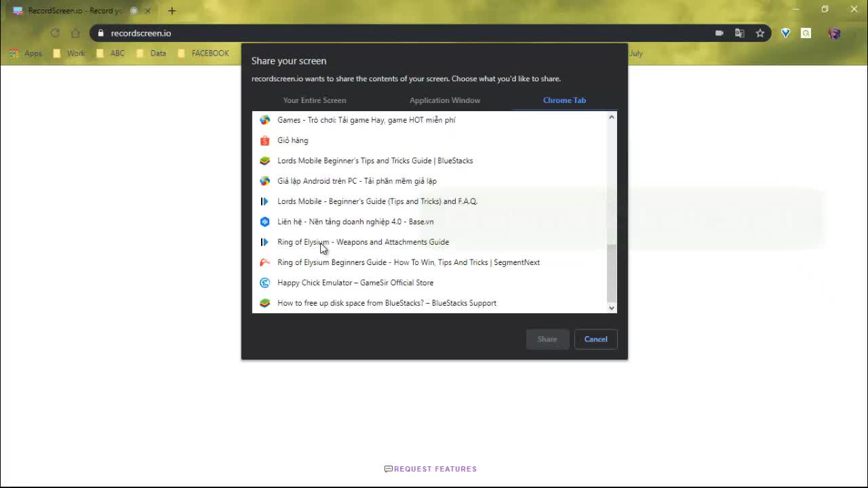Switch to Your Entire Screen tab
The width and height of the screenshot is (868, 488).
point(315,100)
